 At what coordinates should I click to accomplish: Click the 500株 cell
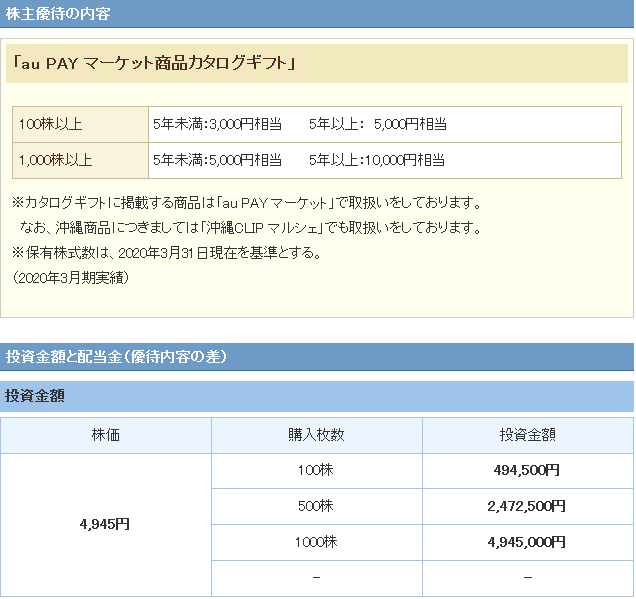(316, 506)
